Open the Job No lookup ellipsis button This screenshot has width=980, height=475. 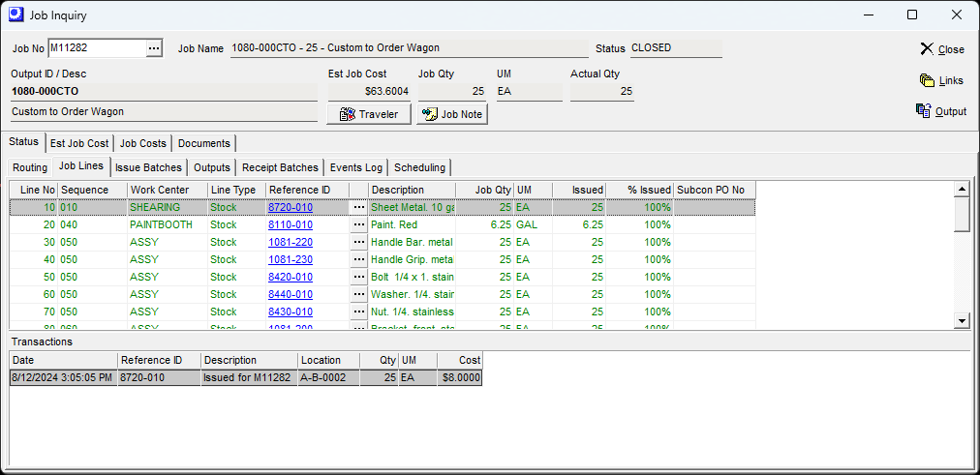click(154, 48)
